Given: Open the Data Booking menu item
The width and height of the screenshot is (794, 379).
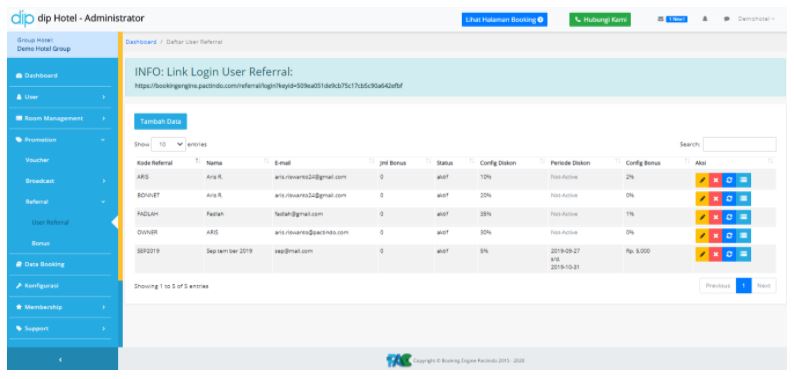Looking at the screenshot, I should pos(60,264).
